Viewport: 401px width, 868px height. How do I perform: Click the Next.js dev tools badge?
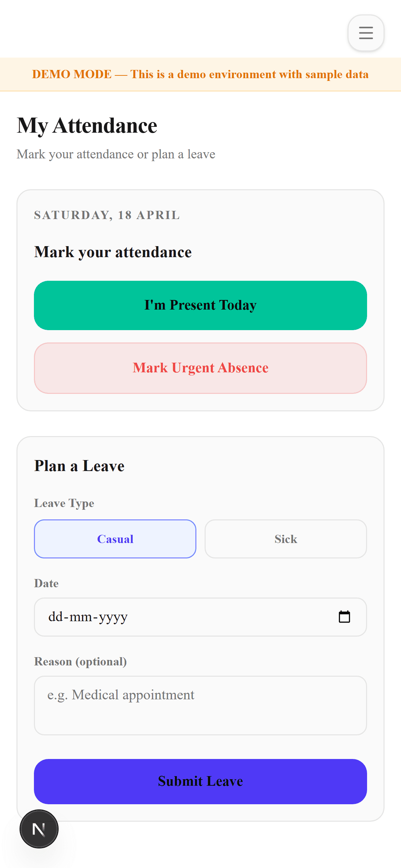click(39, 828)
